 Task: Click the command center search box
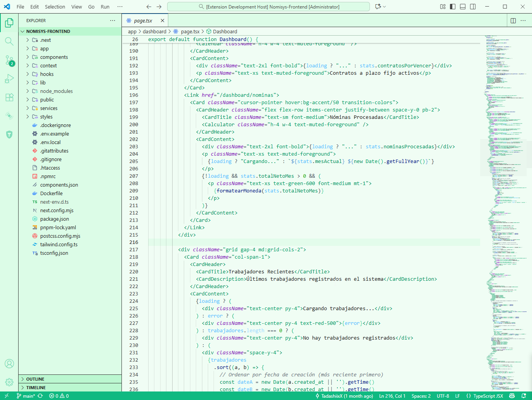click(269, 7)
